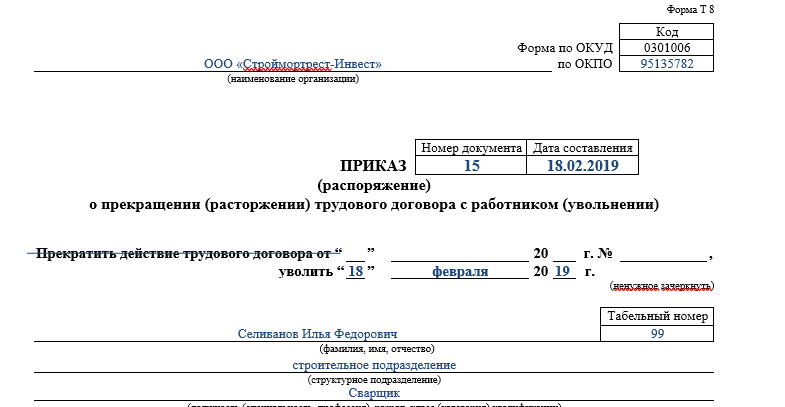Click the '(структурное подразделение)' caption
Screen dimensions: 785x407
(x=374, y=379)
